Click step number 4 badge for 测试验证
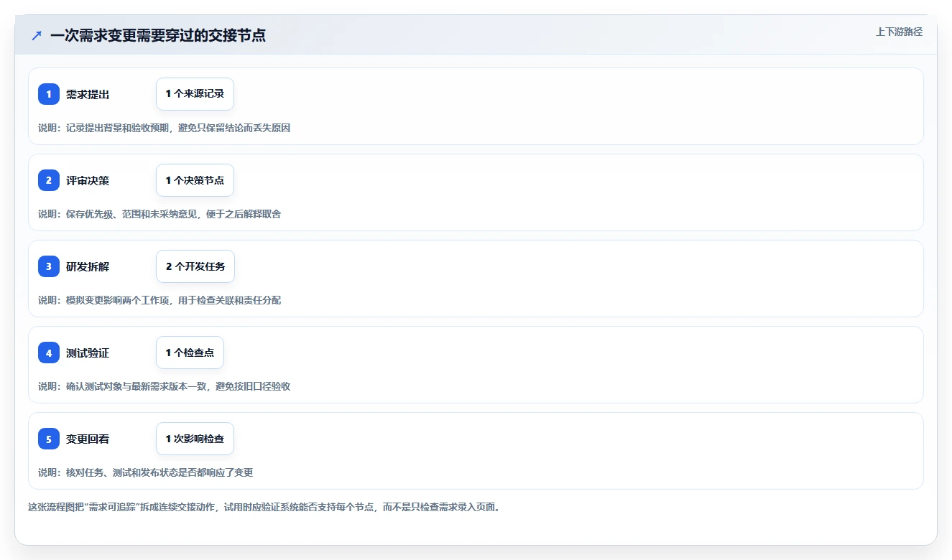This screenshot has height=560, width=952. [49, 353]
